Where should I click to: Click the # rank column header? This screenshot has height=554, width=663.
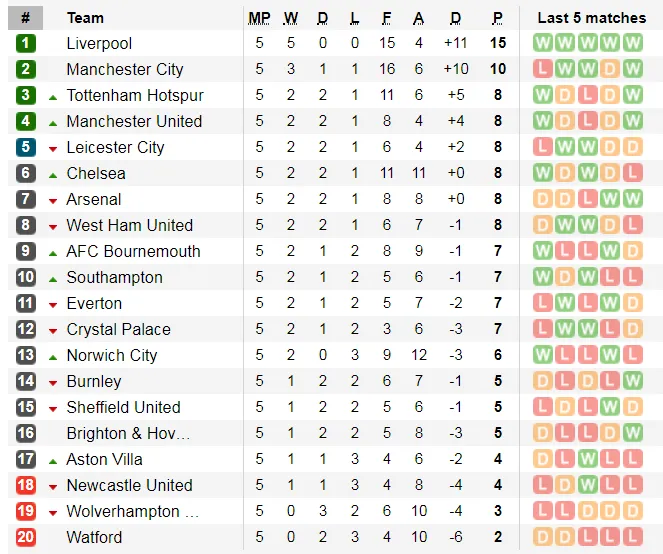pyautogui.click(x=25, y=18)
